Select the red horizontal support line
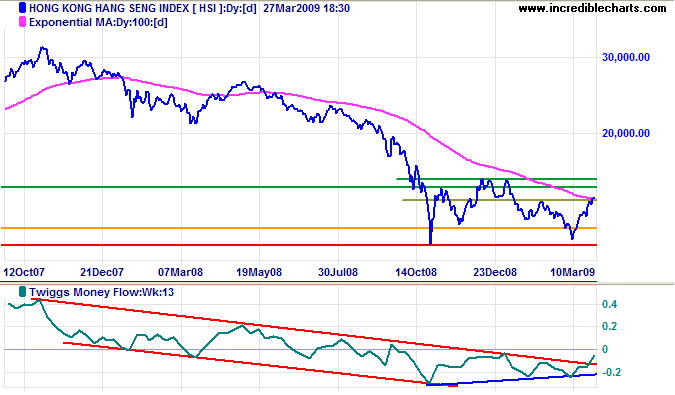 (x=299, y=245)
